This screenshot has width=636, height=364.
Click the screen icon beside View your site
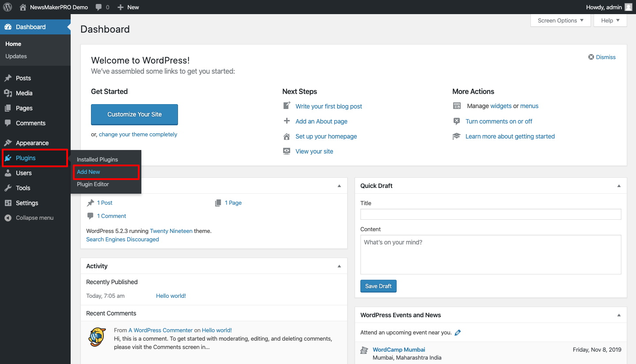[x=287, y=151]
